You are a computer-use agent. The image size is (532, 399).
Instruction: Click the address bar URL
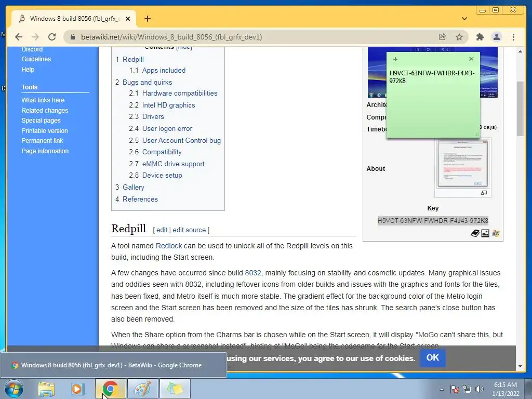click(x=171, y=37)
